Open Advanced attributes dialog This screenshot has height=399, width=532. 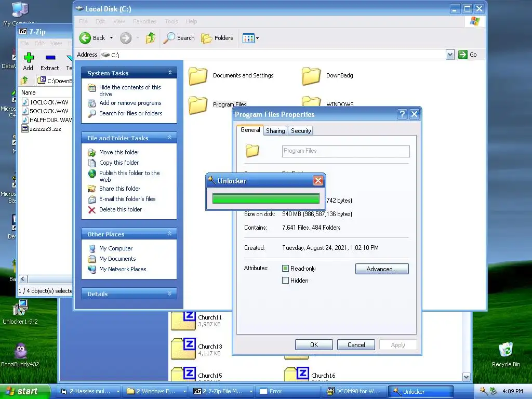point(382,269)
